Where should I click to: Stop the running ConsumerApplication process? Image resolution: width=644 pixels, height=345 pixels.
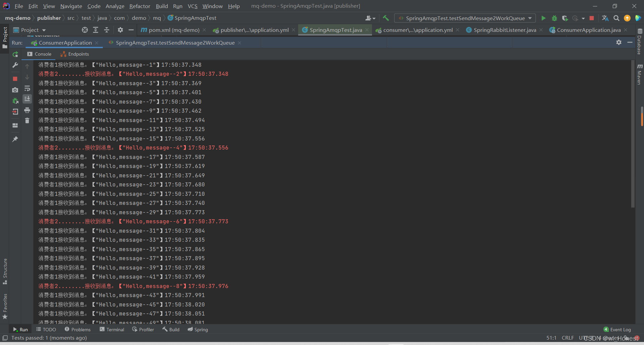(15, 79)
